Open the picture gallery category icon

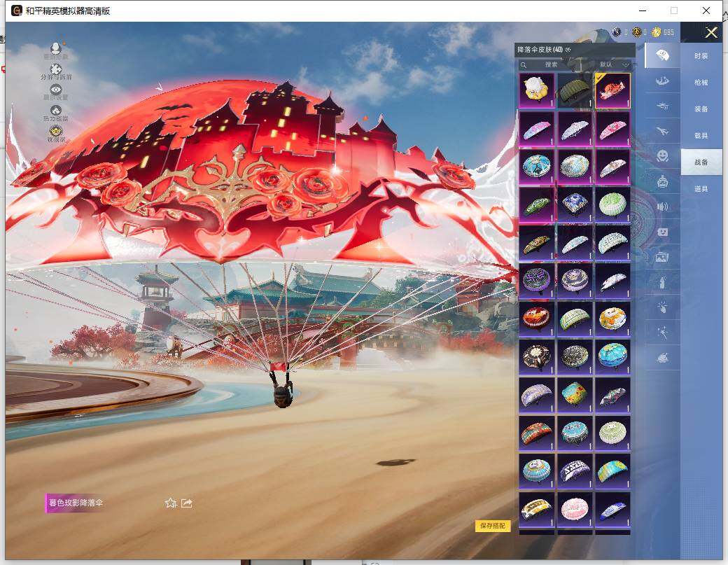point(661,257)
